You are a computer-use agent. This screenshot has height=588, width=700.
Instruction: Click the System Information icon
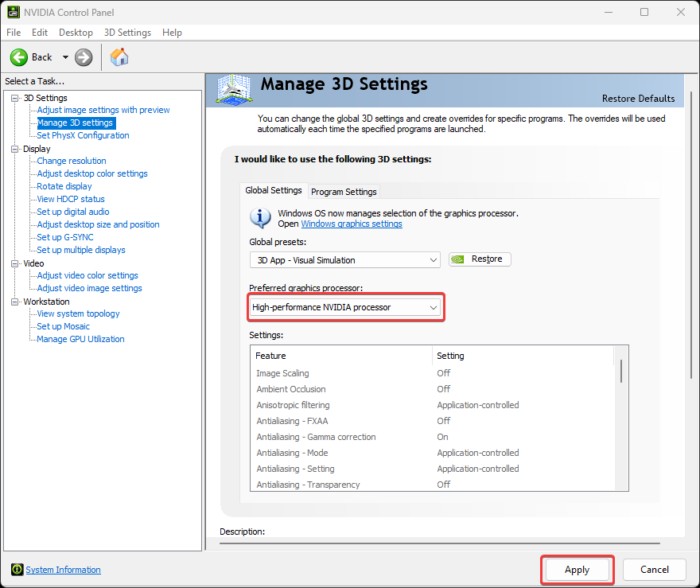pos(17,569)
